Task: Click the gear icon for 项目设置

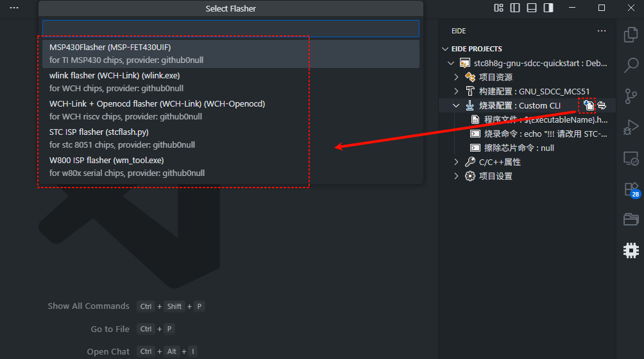Action: (x=470, y=176)
